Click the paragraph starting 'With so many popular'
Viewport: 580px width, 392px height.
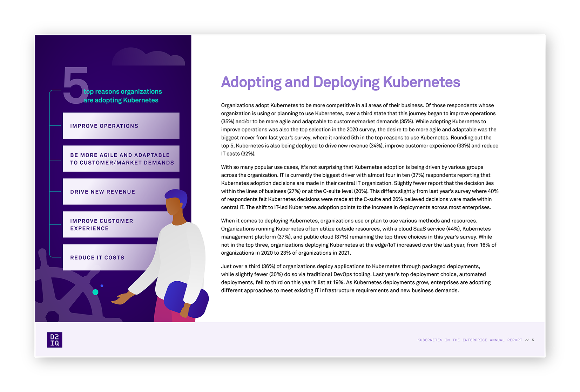[x=359, y=187]
